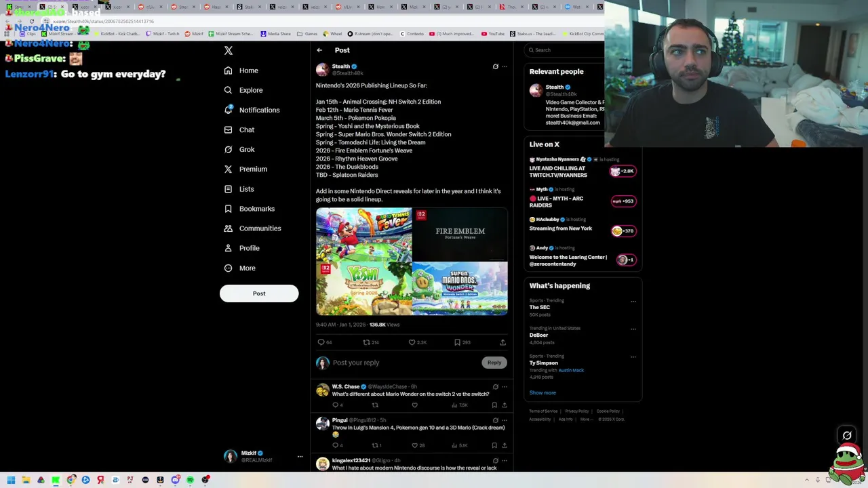Screen dimensions: 868x488
Task: Like W.S. Chase's comment
Action: click(414, 405)
